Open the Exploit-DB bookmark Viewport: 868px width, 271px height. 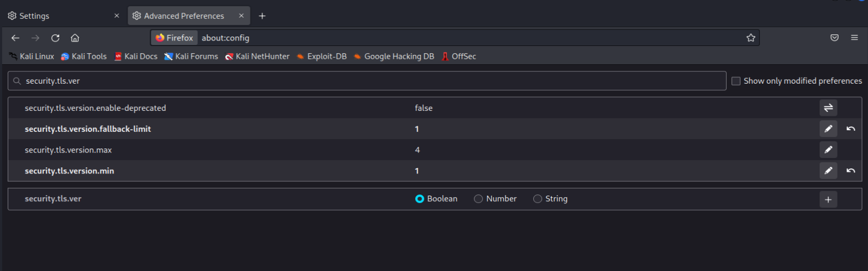[x=321, y=57]
